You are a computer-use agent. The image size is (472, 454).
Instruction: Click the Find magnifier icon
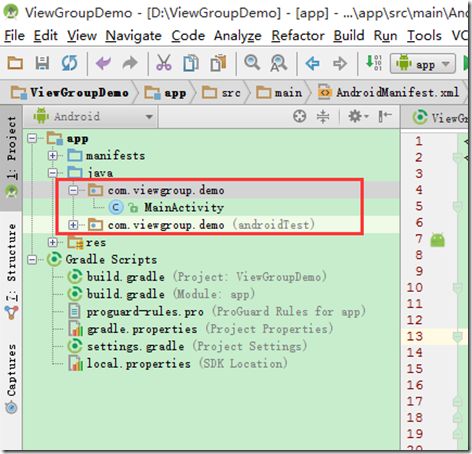[x=252, y=62]
